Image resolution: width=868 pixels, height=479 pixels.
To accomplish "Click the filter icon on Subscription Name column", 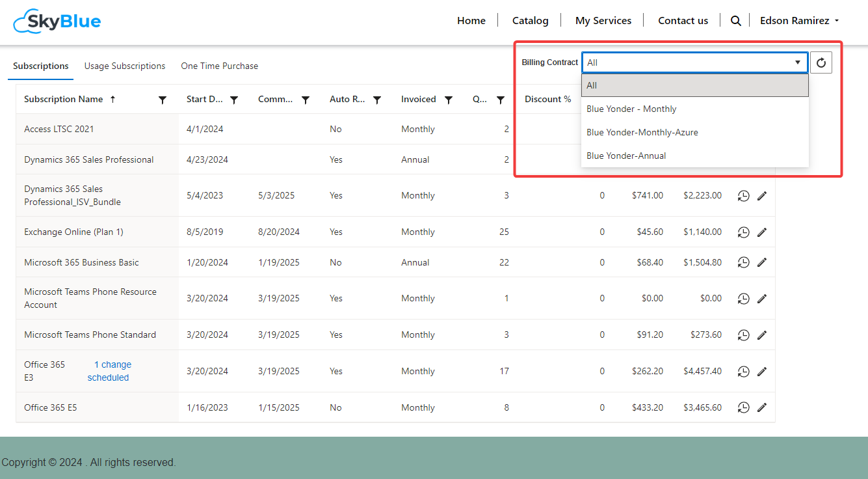I will (163, 100).
